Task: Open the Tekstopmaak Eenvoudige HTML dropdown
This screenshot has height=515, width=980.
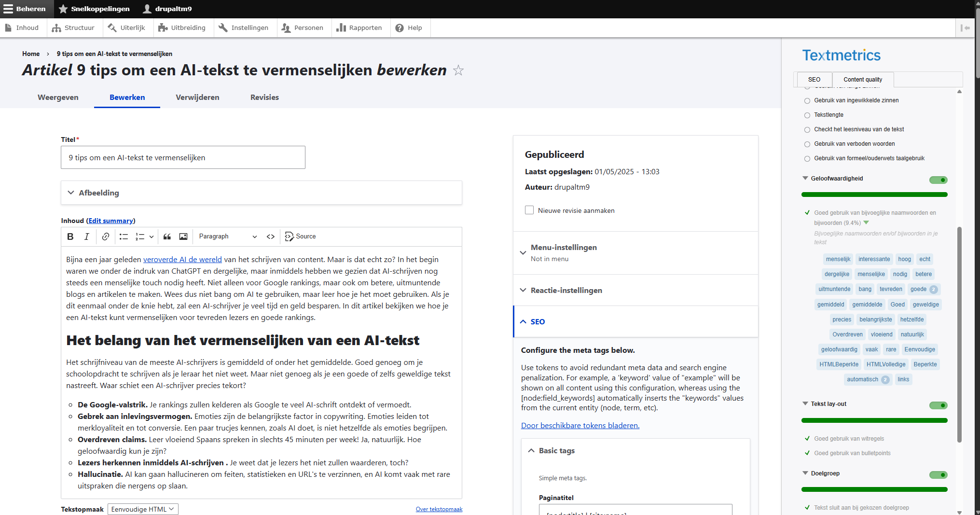Action: pyautogui.click(x=143, y=509)
